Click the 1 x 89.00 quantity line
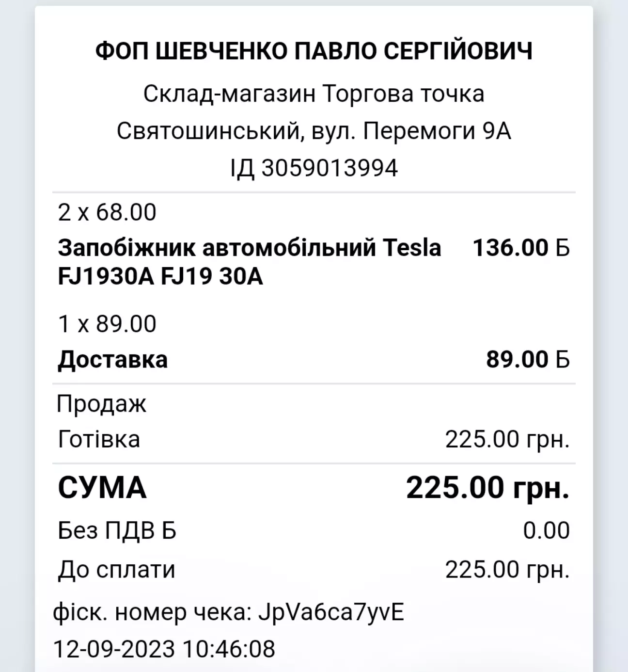This screenshot has height=672, width=628. pos(107,324)
